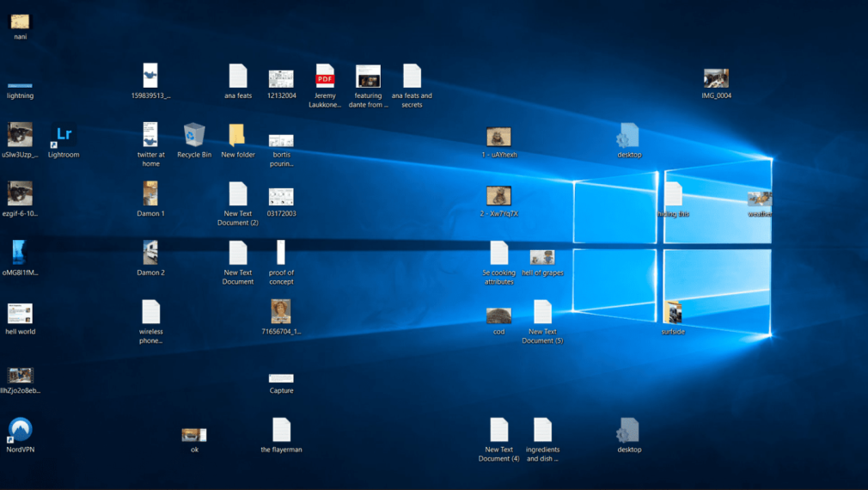This screenshot has width=868, height=490.
Task: Select New Text Document (2)
Action: tap(238, 204)
